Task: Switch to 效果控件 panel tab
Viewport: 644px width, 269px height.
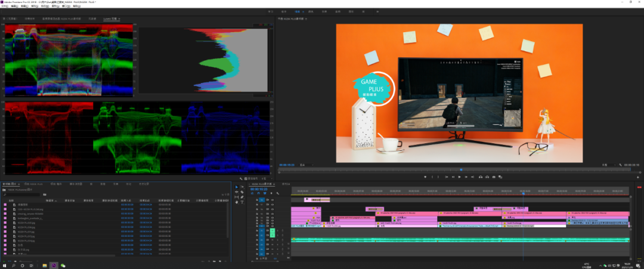Action: 30,19
